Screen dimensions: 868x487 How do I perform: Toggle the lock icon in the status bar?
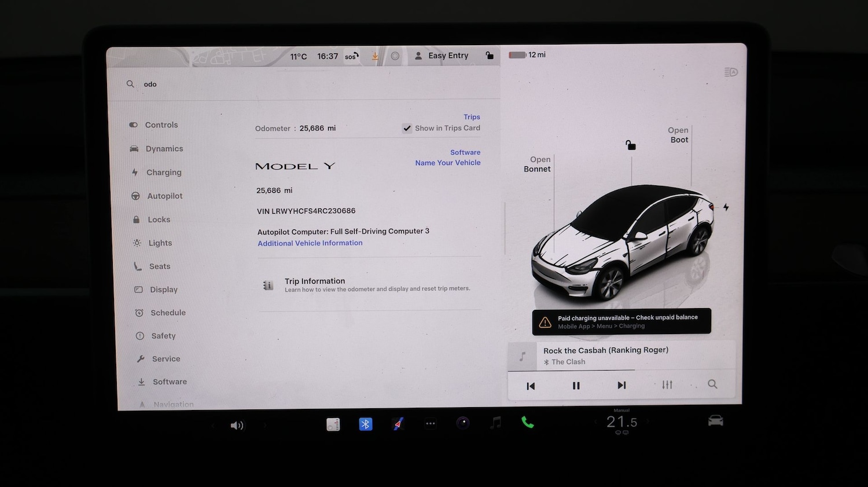pos(490,56)
